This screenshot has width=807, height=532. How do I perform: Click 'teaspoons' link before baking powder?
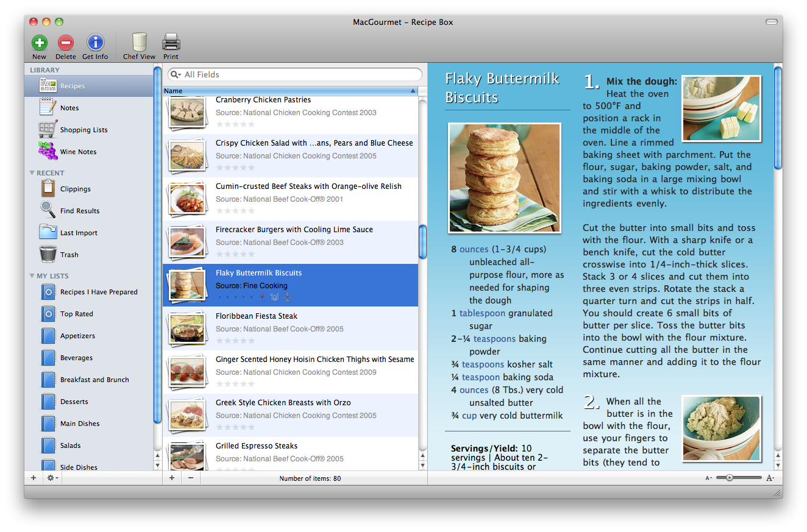coord(494,339)
